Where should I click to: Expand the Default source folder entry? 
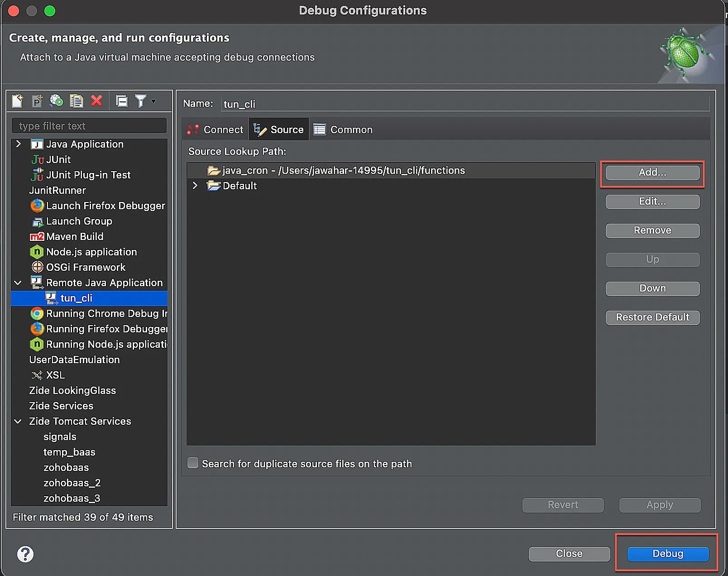click(195, 186)
